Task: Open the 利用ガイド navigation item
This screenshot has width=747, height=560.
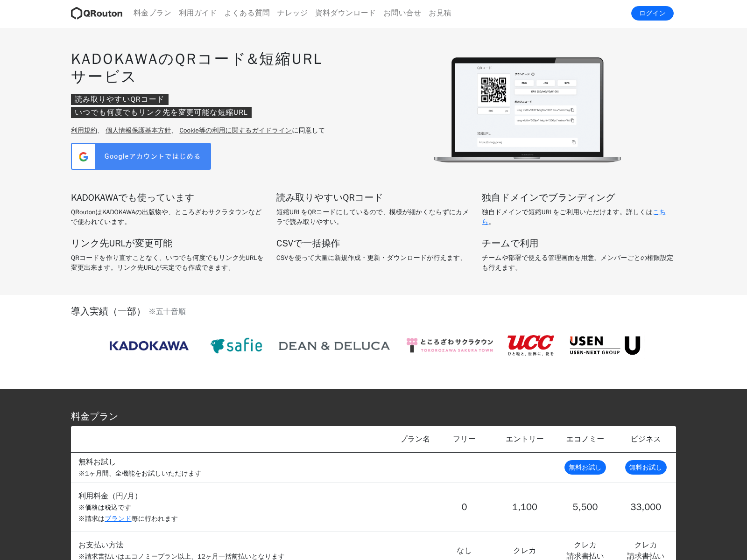Action: [197, 13]
